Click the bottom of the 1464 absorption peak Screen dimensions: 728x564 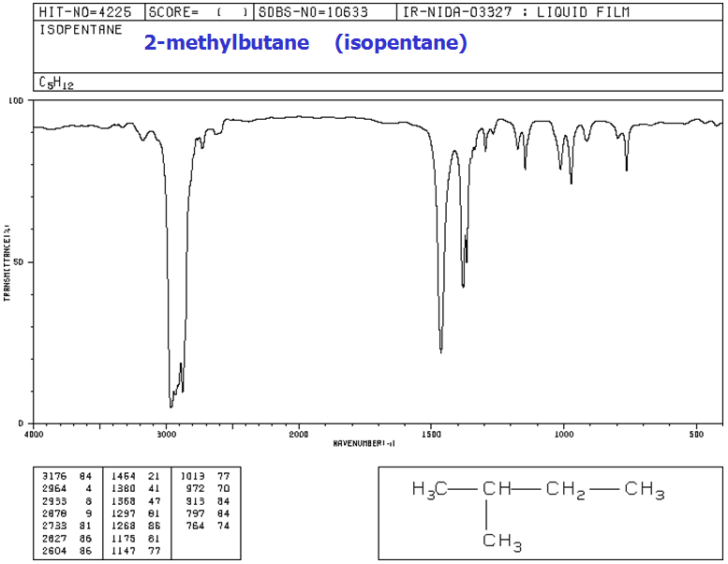pos(441,350)
